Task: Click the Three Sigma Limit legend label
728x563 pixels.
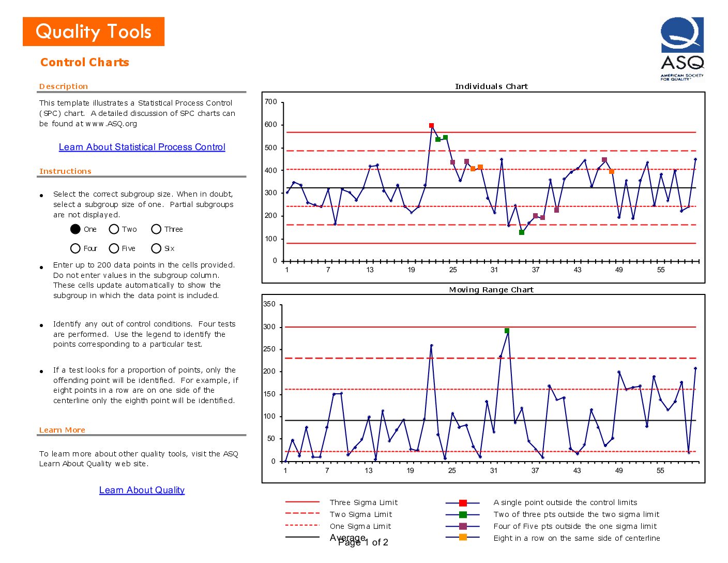Action: tap(364, 502)
